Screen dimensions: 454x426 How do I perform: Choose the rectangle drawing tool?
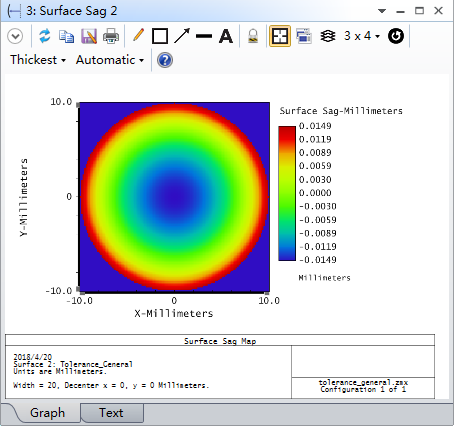point(160,36)
